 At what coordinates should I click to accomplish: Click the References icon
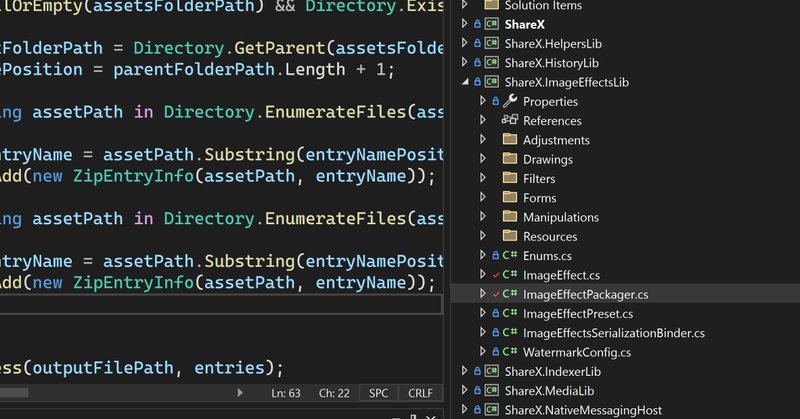510,120
